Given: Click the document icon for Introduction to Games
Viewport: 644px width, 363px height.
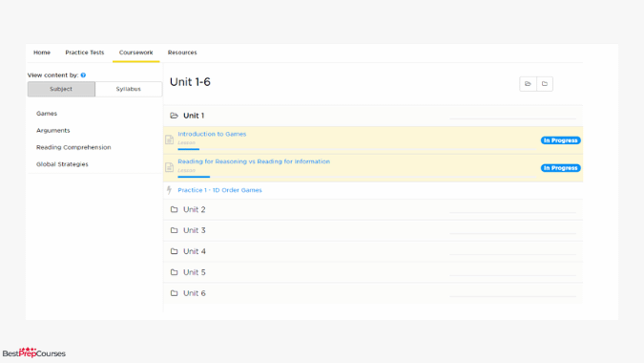Looking at the screenshot, I should [169, 139].
